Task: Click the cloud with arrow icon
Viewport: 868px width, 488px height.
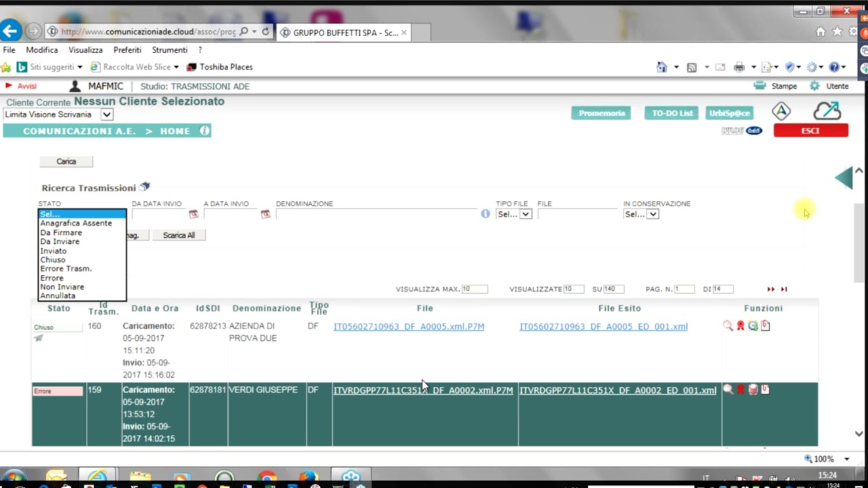Action: point(827,110)
